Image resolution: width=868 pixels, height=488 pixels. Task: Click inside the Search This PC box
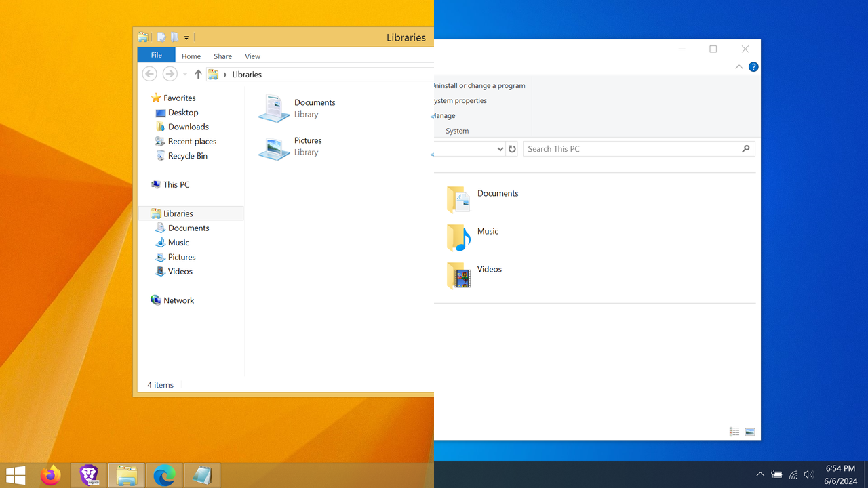(631, 149)
